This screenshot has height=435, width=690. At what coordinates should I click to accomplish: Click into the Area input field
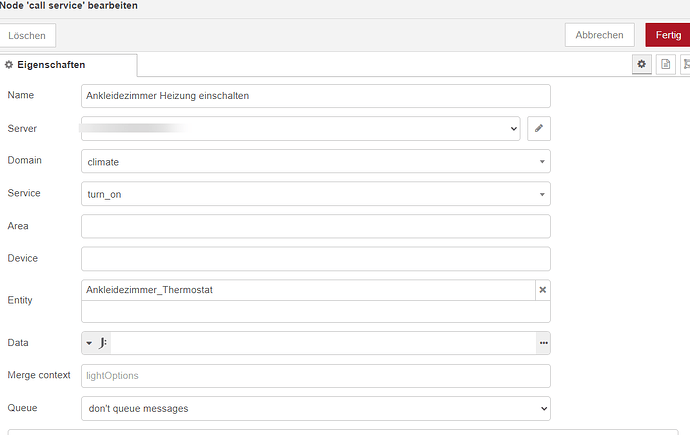pyautogui.click(x=315, y=226)
